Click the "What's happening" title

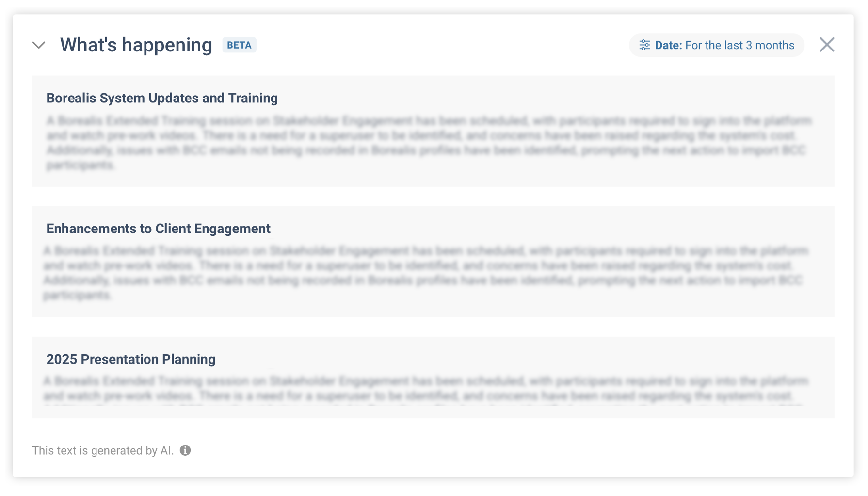pos(136,45)
